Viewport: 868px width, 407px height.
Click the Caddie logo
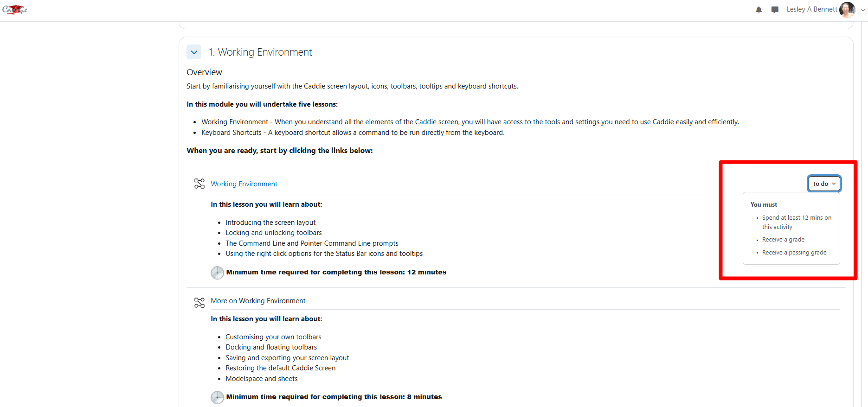[15, 9]
